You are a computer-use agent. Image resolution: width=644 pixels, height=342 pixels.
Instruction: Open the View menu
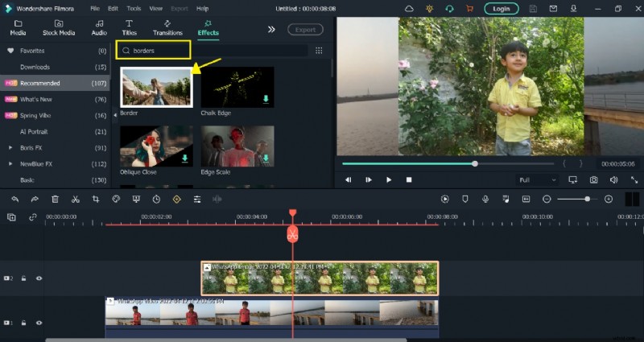click(155, 9)
